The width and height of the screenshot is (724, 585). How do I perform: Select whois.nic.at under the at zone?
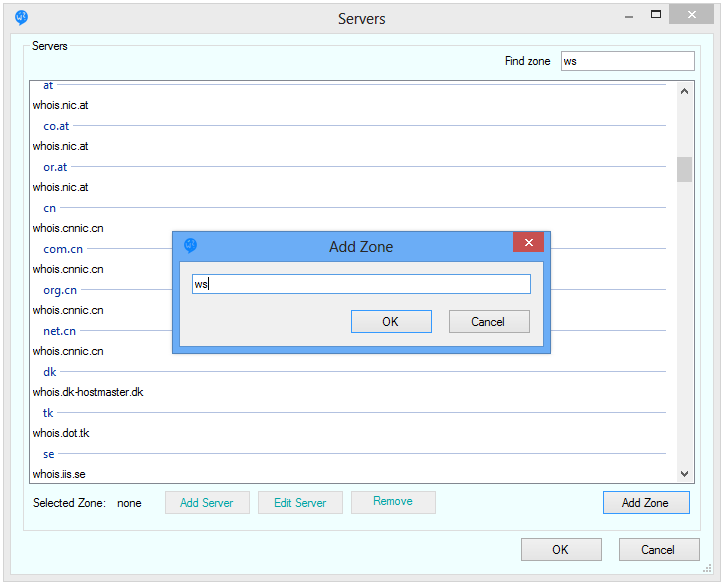(x=60, y=105)
